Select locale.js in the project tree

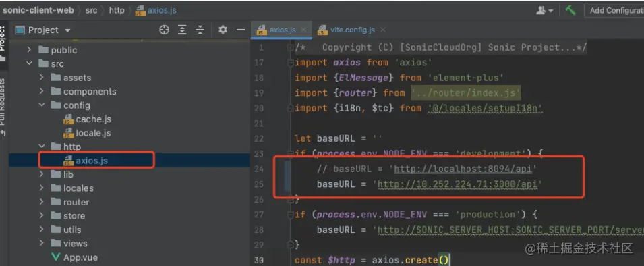[93, 133]
